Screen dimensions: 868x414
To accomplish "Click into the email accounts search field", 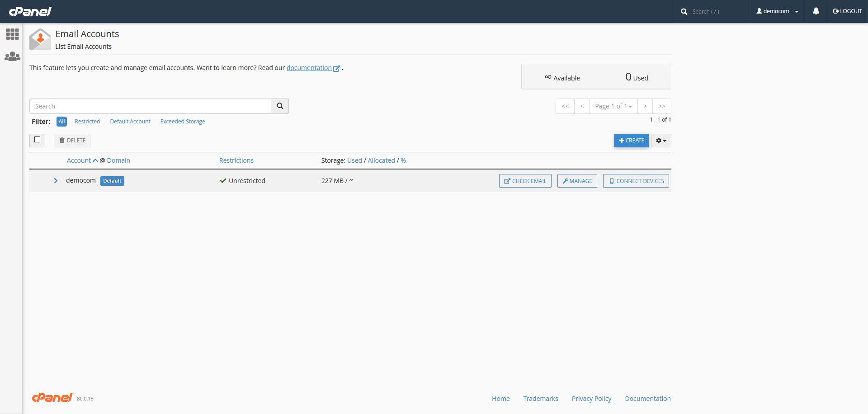I will tap(150, 106).
